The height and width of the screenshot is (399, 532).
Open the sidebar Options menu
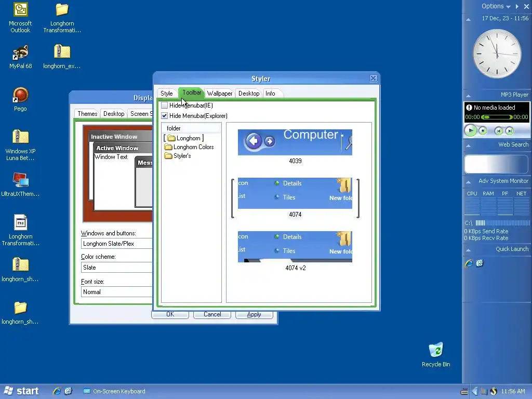[496, 6]
